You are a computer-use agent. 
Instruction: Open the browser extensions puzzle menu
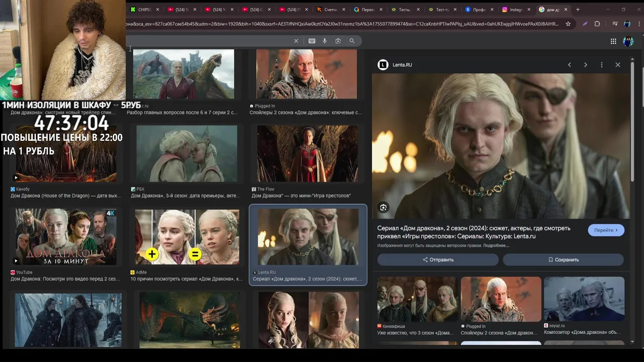[x=597, y=24]
